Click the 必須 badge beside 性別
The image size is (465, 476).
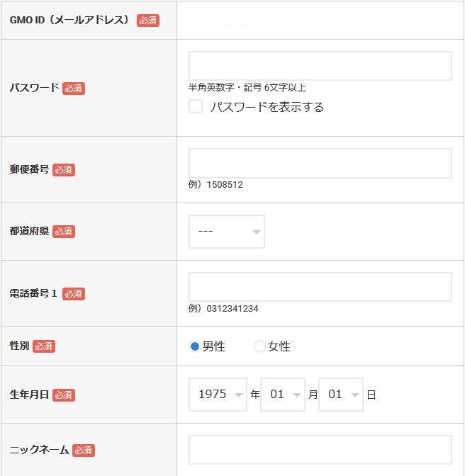point(44,346)
